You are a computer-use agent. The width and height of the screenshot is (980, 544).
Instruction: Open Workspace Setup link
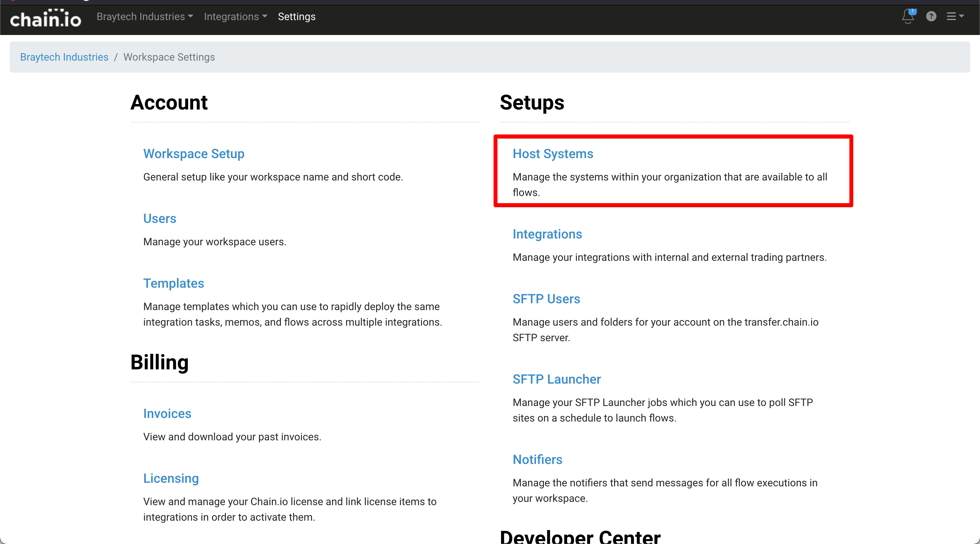pyautogui.click(x=194, y=154)
